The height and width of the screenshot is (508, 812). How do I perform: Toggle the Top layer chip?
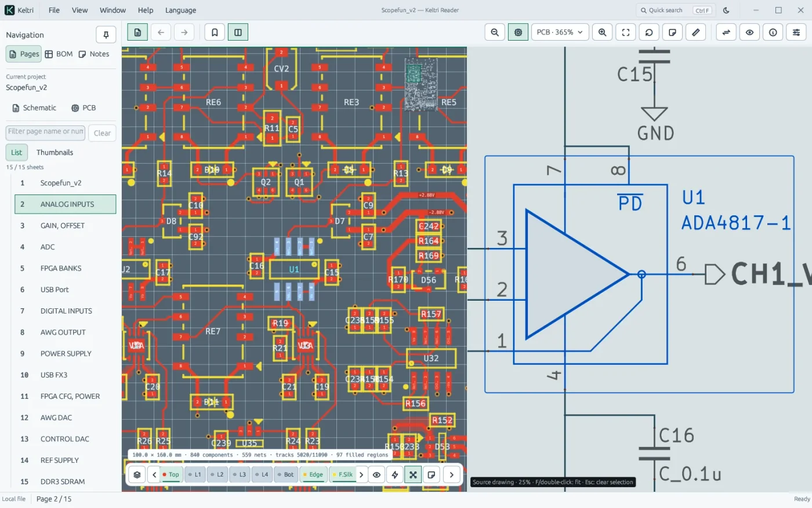click(171, 475)
